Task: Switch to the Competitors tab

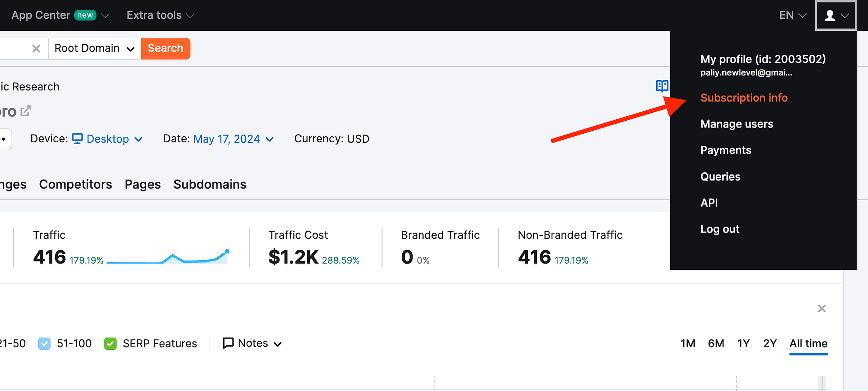Action: 75,184
